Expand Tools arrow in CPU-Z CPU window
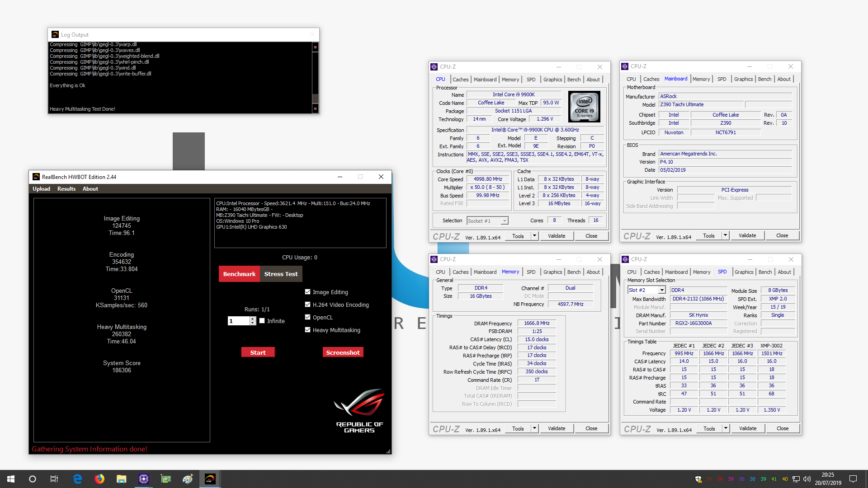Image resolution: width=868 pixels, height=488 pixels. pos(534,236)
